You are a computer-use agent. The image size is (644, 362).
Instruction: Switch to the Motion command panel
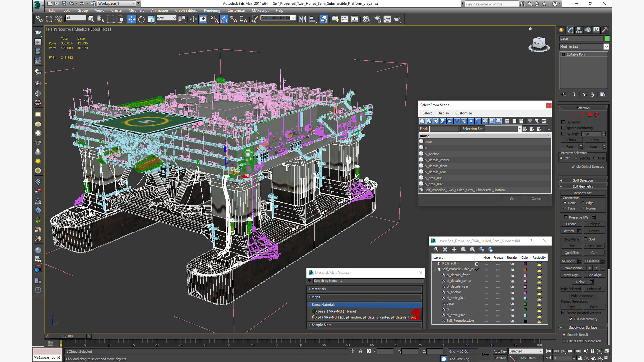coord(588,30)
